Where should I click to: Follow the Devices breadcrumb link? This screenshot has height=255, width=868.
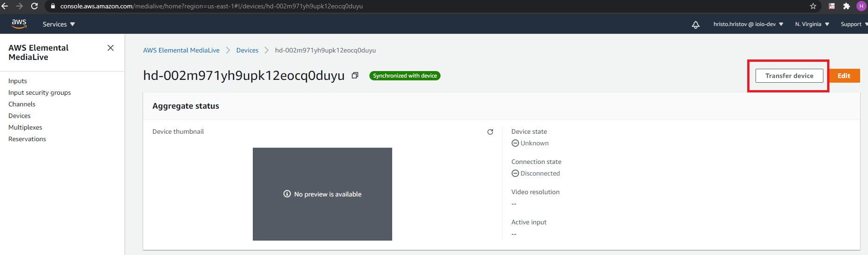point(247,50)
